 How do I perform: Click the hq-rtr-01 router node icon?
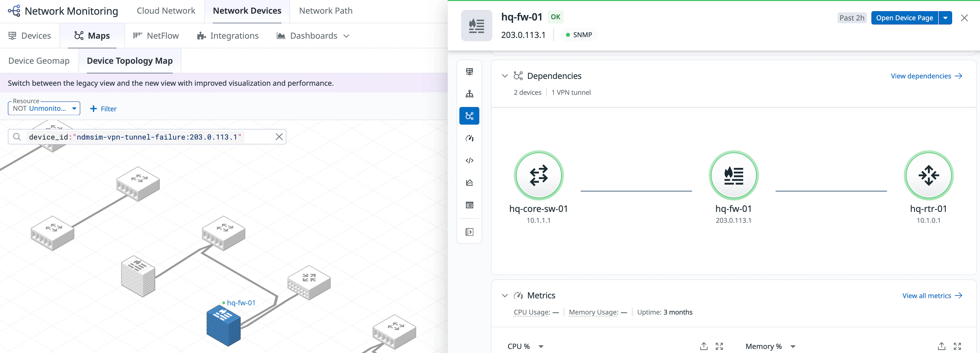click(928, 175)
